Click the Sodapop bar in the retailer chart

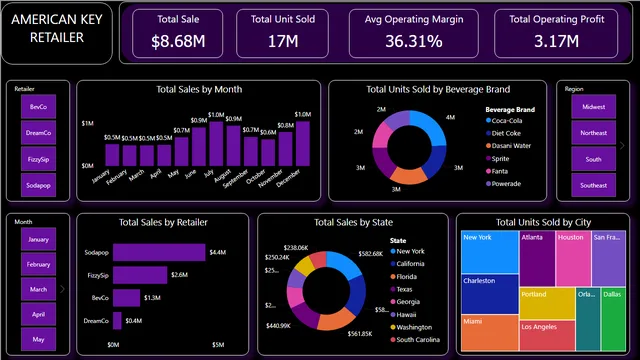point(159,252)
